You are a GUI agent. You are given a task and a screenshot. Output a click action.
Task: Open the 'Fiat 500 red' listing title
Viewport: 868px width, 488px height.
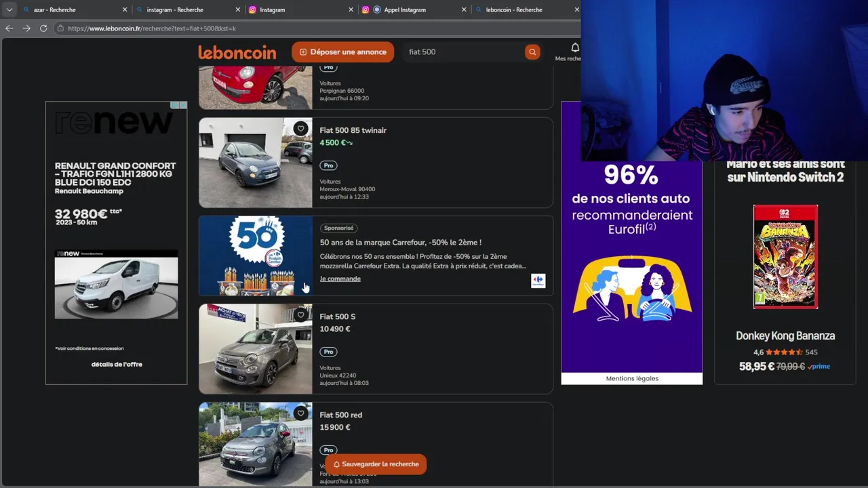point(340,415)
